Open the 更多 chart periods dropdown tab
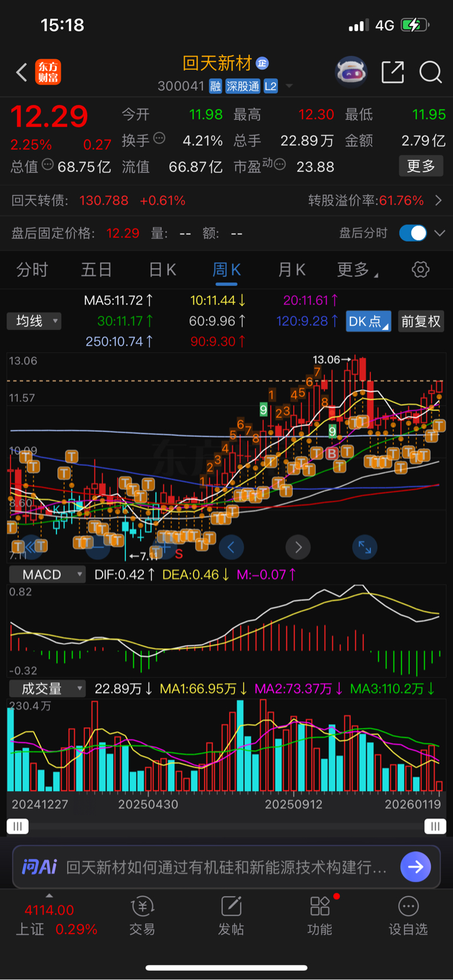 (x=358, y=270)
